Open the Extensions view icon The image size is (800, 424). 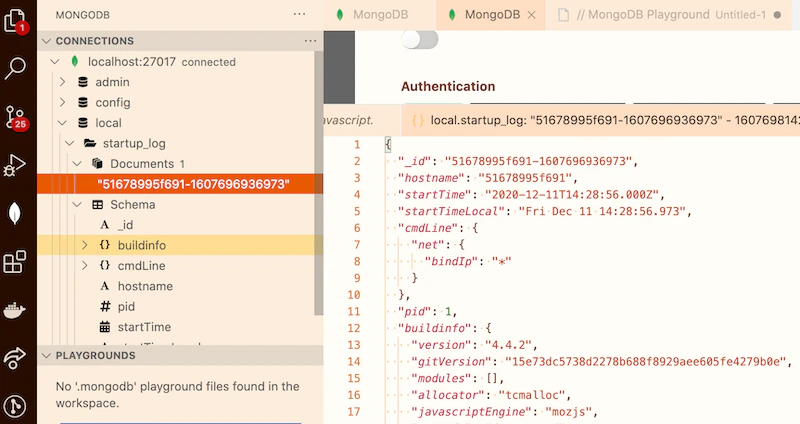(15, 261)
